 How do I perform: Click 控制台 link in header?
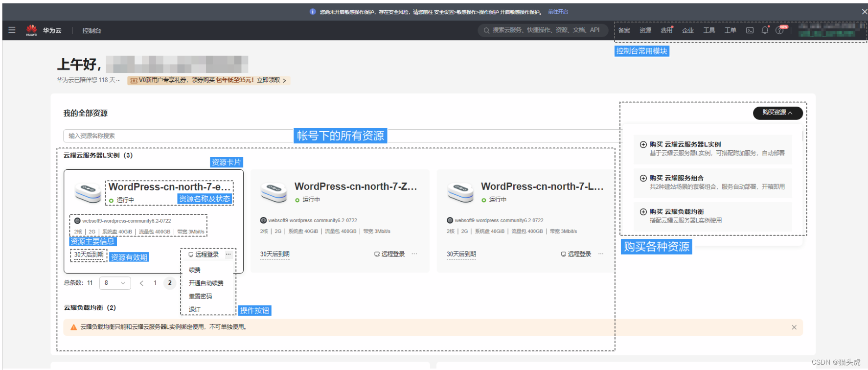(x=91, y=30)
